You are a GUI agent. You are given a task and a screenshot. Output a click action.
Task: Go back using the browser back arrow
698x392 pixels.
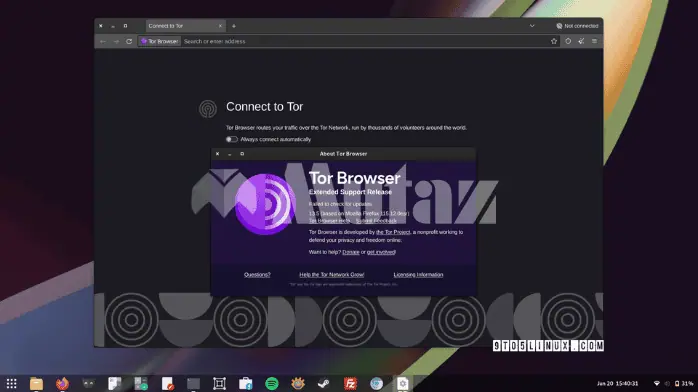click(103, 41)
